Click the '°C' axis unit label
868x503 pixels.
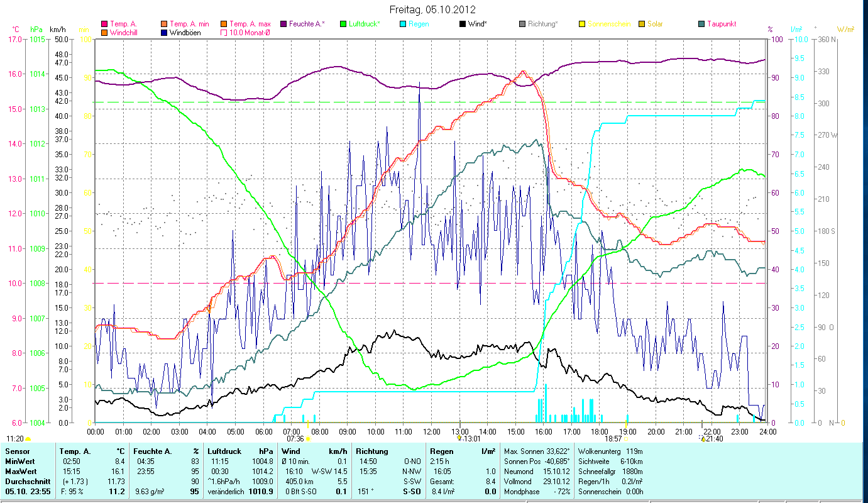16,30
